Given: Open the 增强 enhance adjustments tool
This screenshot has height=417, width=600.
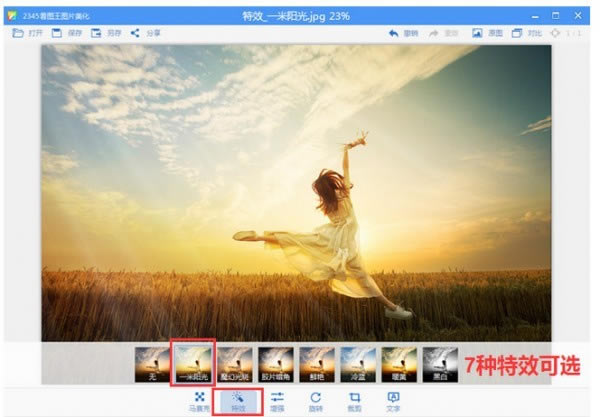Looking at the screenshot, I should tap(277, 402).
